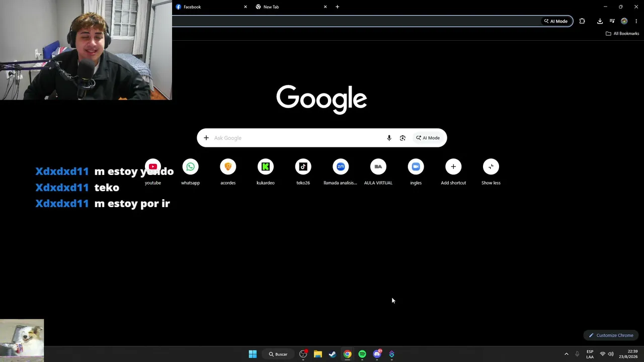Show hidden system tray icons
This screenshot has width=644, height=362.
point(566,354)
